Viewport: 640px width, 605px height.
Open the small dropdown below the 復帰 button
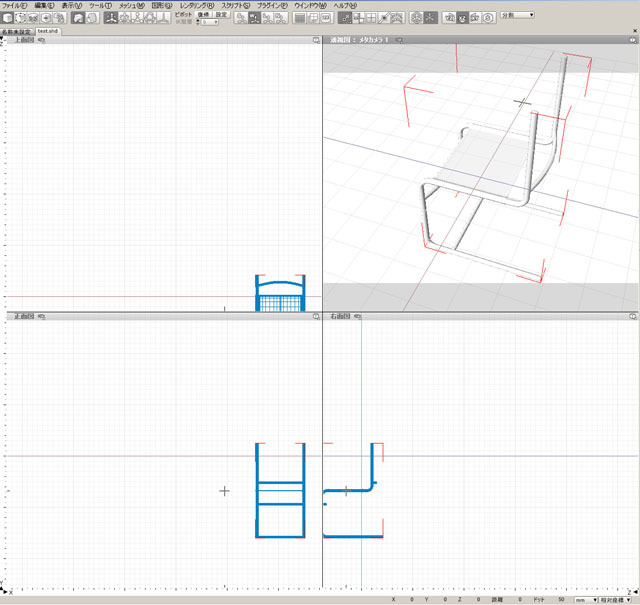point(210,22)
